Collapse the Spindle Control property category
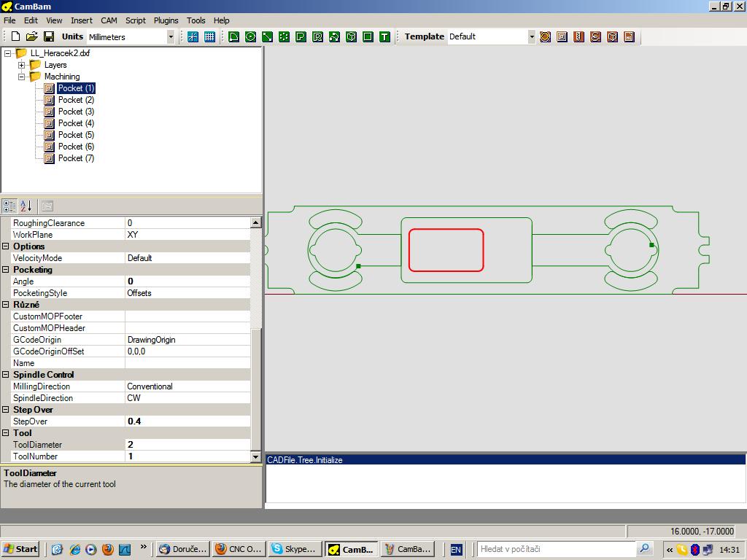Viewport: 747px width, 560px height. pyautogui.click(x=6, y=375)
